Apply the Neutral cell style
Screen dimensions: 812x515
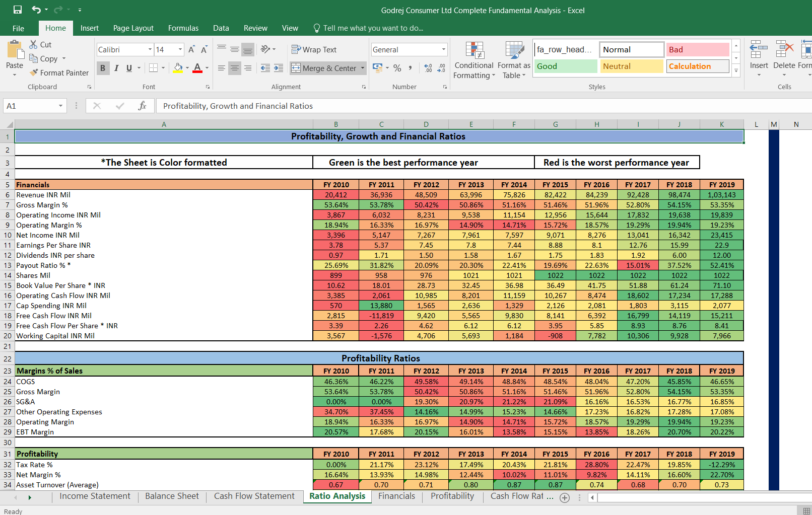coord(632,66)
